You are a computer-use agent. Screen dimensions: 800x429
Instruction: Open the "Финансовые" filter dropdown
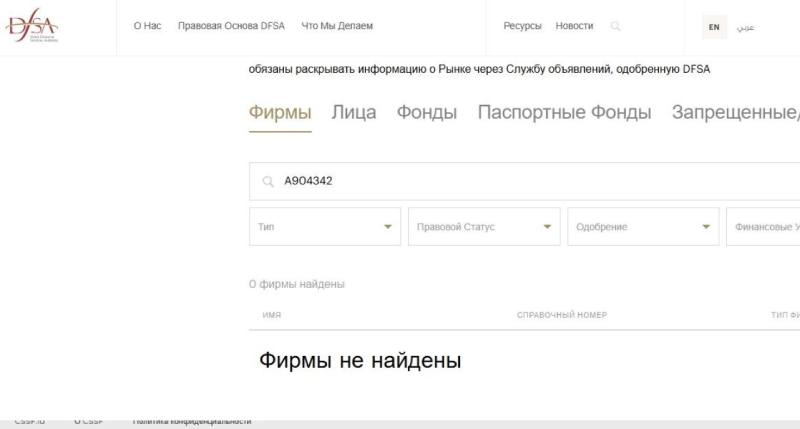tap(763, 226)
